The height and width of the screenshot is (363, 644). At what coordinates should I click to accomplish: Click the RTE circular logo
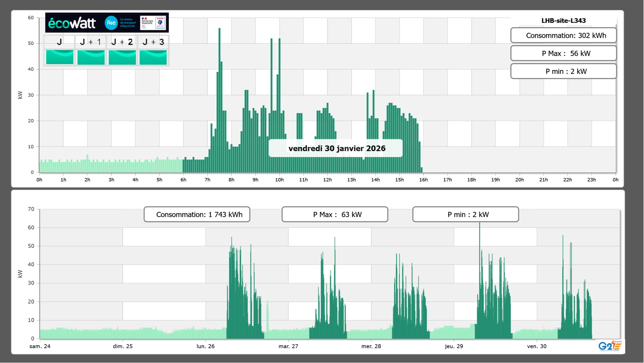tap(111, 23)
